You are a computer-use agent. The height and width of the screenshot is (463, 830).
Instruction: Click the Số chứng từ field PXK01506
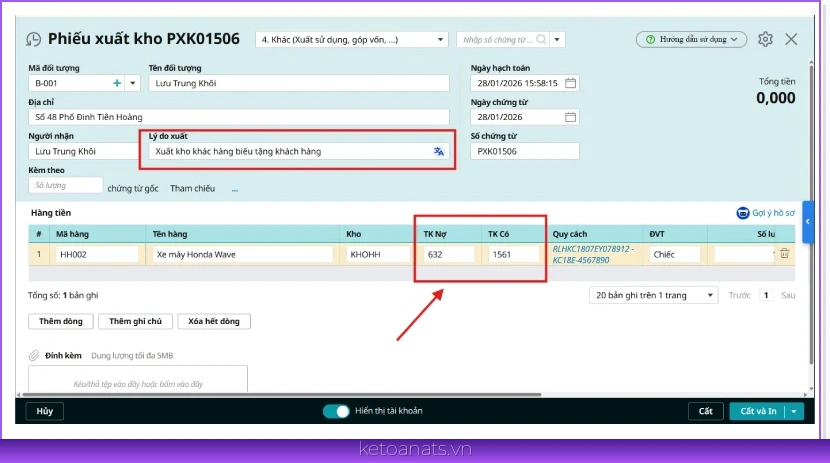coord(525,151)
